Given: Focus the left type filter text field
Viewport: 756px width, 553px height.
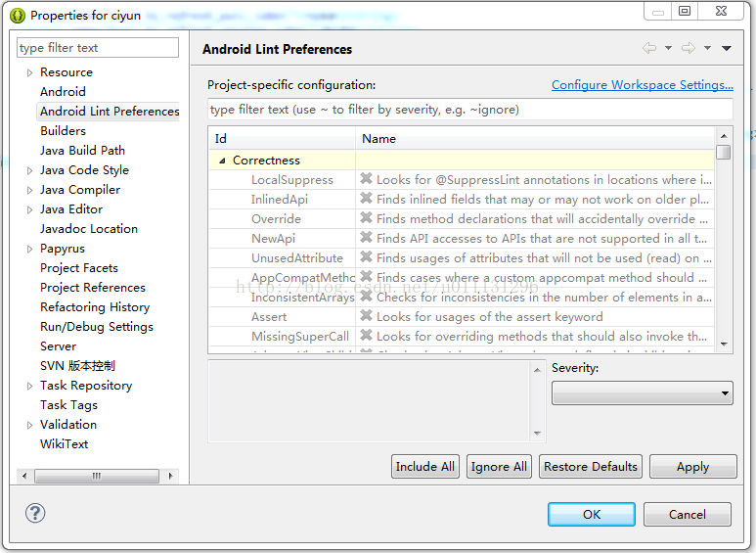Looking at the screenshot, I should coord(98,48).
